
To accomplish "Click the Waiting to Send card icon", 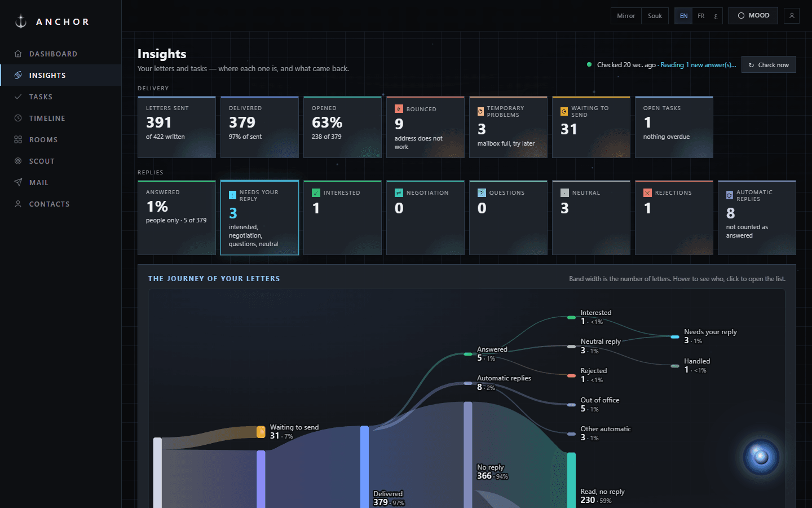I will (x=564, y=112).
